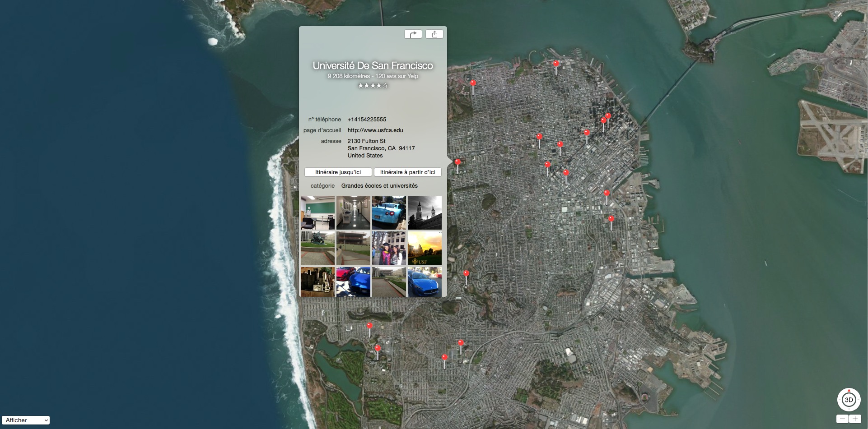This screenshot has height=429, width=868.
Task: Click the 3D compass control
Action: point(849,400)
